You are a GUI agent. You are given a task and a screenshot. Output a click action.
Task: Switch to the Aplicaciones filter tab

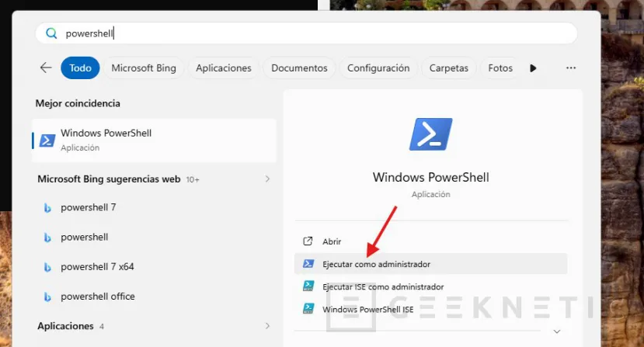tap(224, 68)
